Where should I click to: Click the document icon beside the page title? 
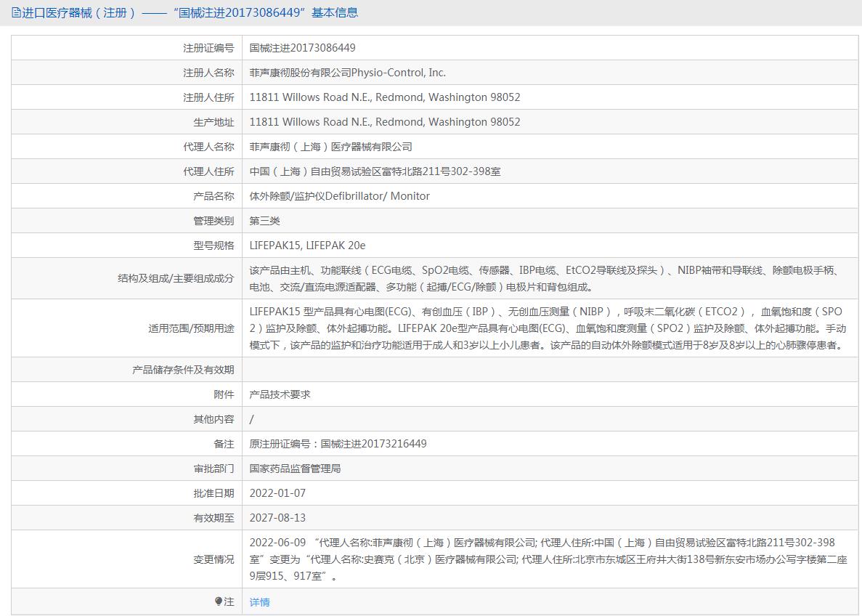(16, 12)
